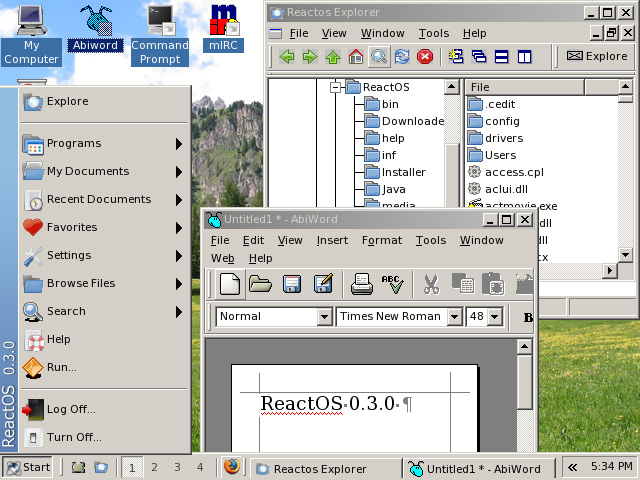Collapse the ReactOS folder tree node

coord(337,87)
